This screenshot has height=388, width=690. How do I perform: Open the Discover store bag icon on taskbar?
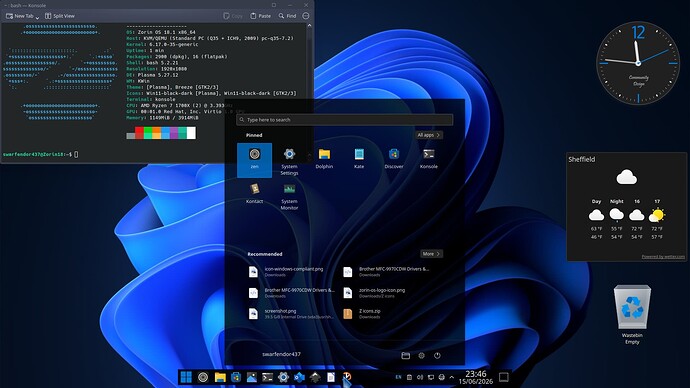click(236, 377)
